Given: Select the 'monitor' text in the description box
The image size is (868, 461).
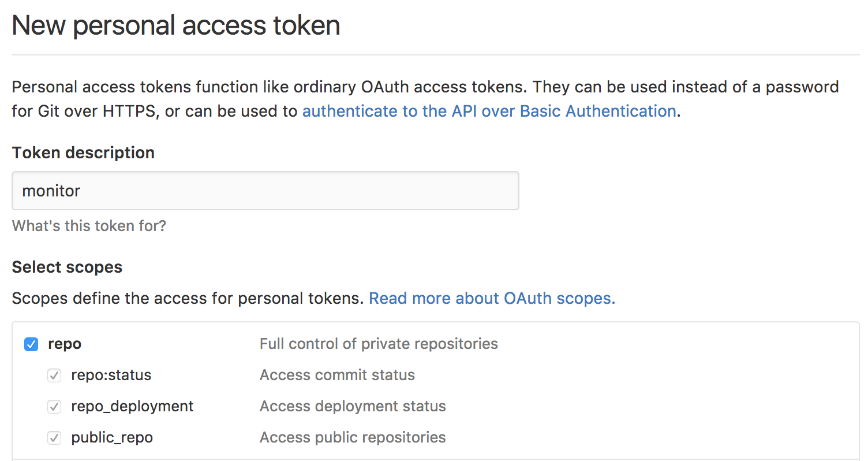Looking at the screenshot, I should tap(51, 191).
